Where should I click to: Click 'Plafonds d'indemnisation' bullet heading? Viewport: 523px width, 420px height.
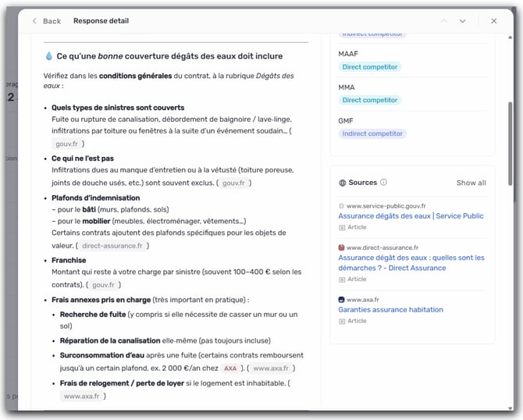[96, 198]
